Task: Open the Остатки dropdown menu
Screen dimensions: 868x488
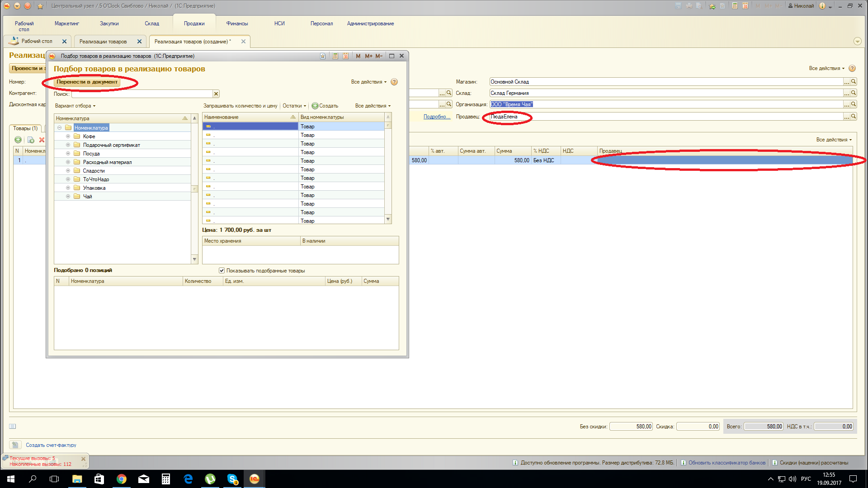Action: 294,106
